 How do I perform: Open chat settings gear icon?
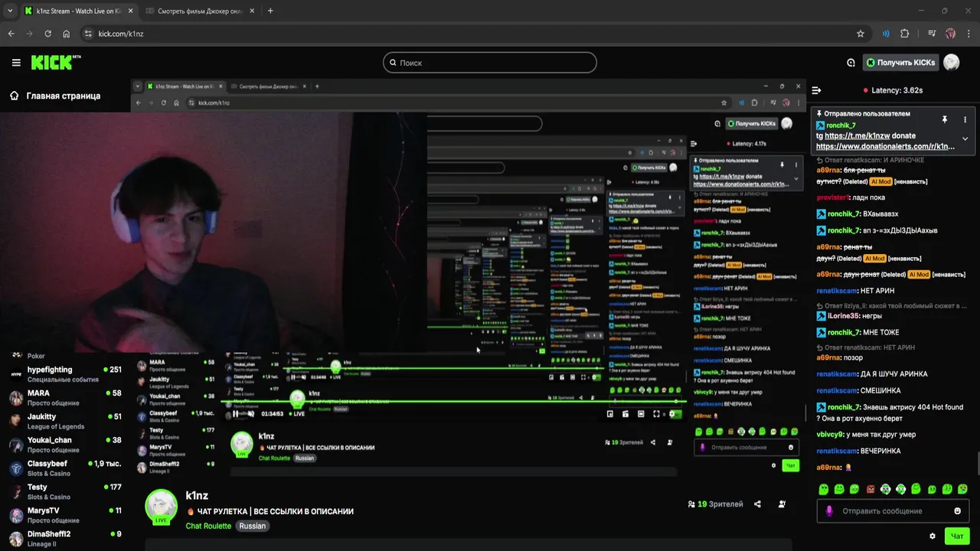[x=932, y=536]
